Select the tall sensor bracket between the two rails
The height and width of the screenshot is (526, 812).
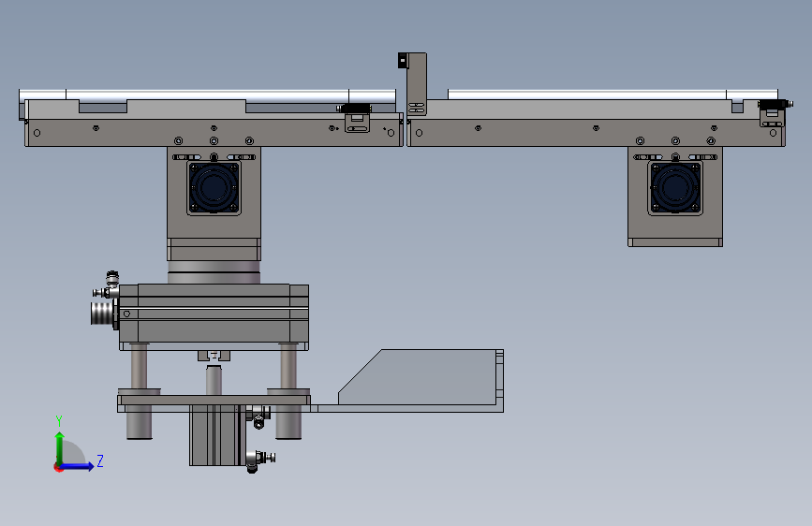point(417,84)
